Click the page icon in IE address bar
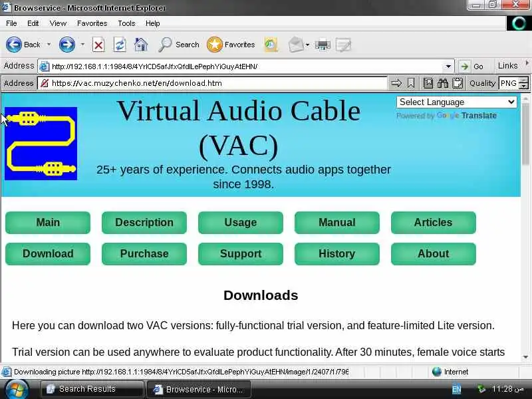Viewport: 532px width, 399px height. [x=44, y=66]
